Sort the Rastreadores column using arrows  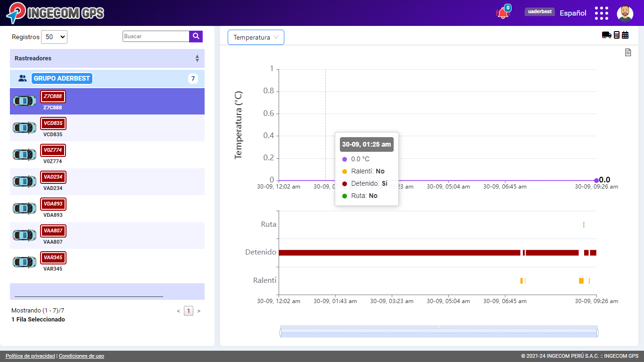tap(197, 58)
